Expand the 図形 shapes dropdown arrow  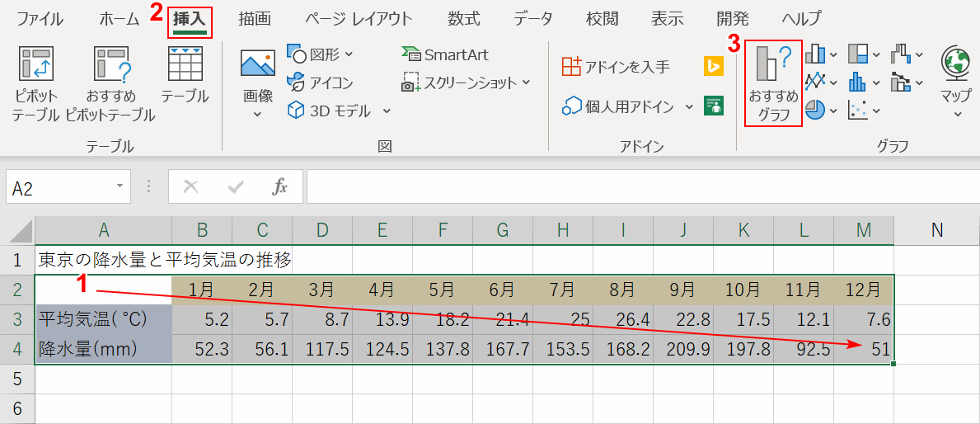tap(349, 54)
